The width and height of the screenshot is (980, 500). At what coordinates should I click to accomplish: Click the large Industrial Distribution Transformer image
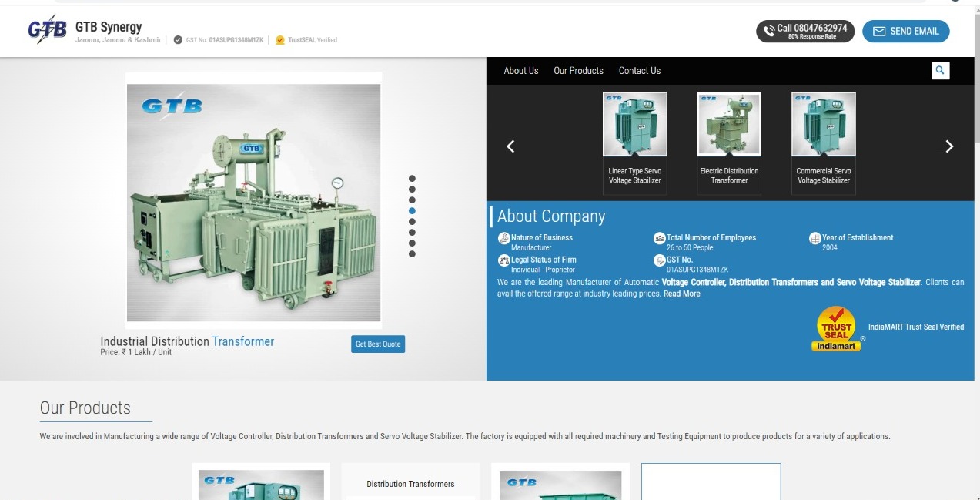pyautogui.click(x=253, y=202)
